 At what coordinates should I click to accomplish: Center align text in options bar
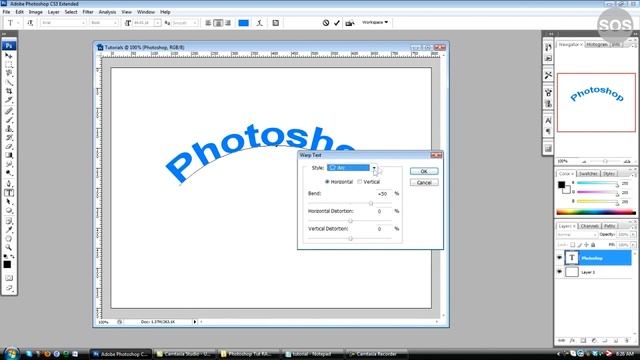point(218,23)
